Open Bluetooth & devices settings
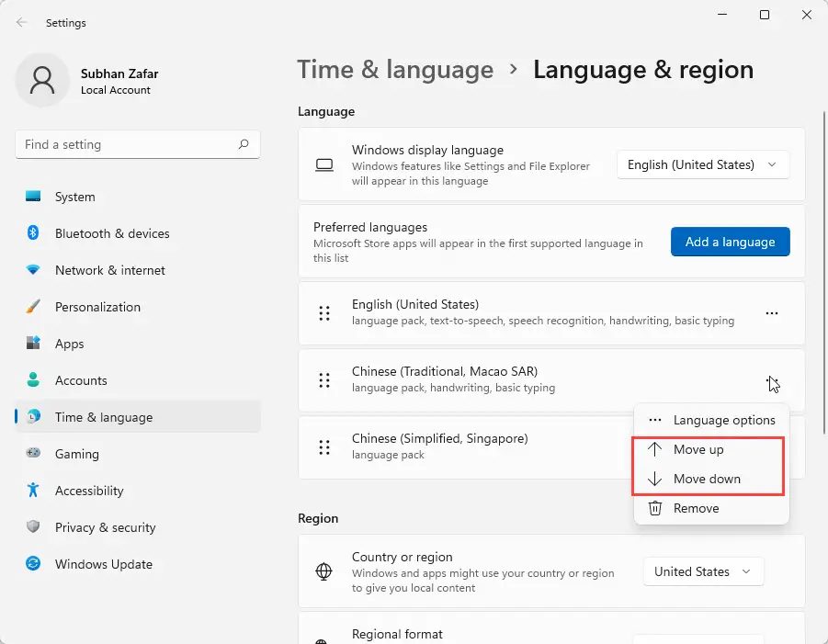The width and height of the screenshot is (828, 644). 112,233
